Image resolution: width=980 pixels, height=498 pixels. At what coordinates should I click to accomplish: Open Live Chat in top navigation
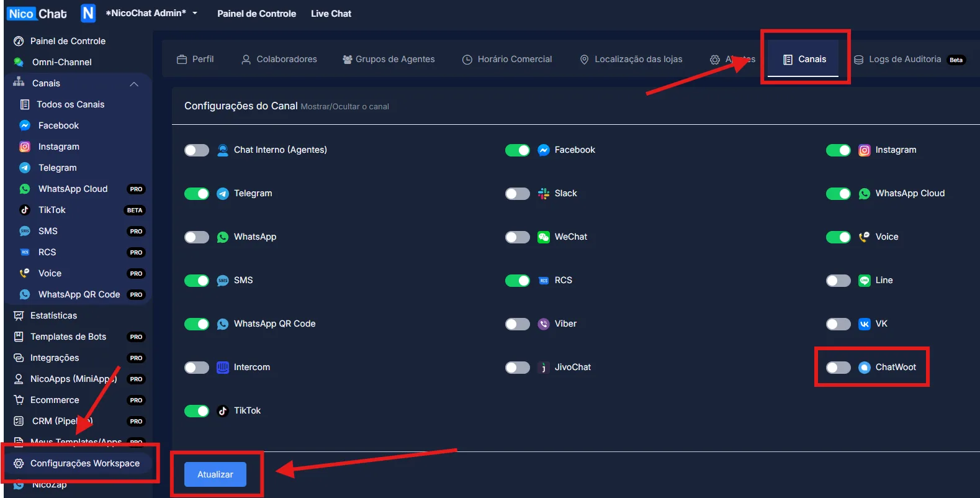tap(331, 14)
